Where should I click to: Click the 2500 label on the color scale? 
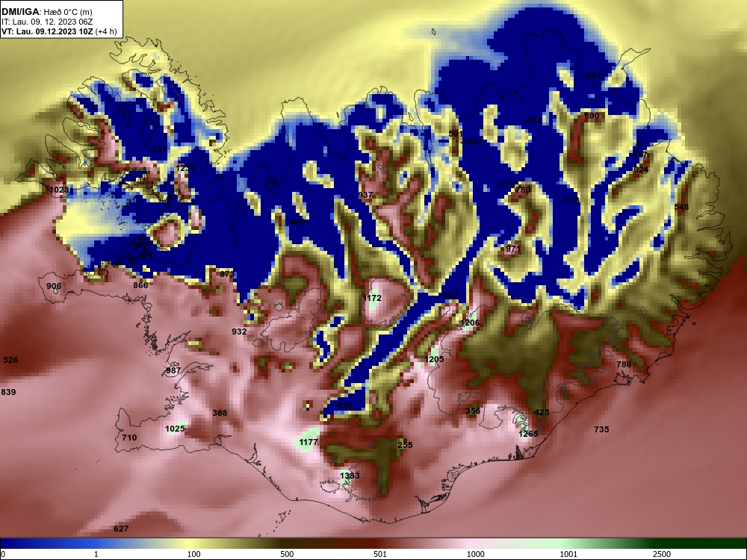coord(662,554)
